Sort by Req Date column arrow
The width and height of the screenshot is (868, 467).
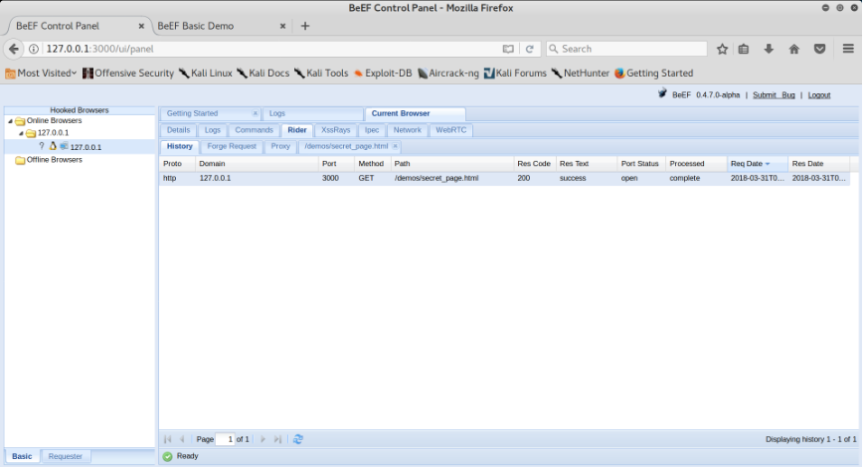pyautogui.click(x=768, y=164)
